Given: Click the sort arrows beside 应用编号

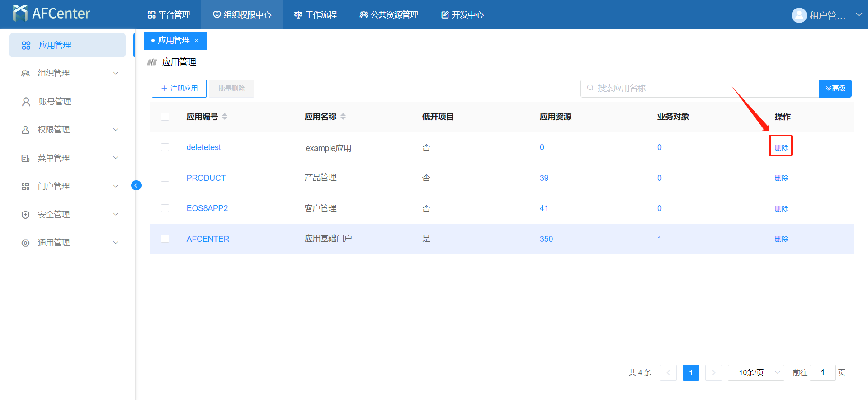Looking at the screenshot, I should (x=225, y=117).
